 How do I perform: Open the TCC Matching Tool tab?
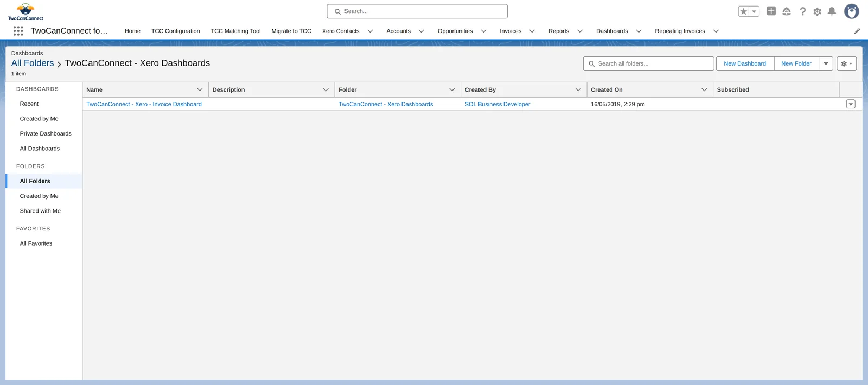(235, 31)
